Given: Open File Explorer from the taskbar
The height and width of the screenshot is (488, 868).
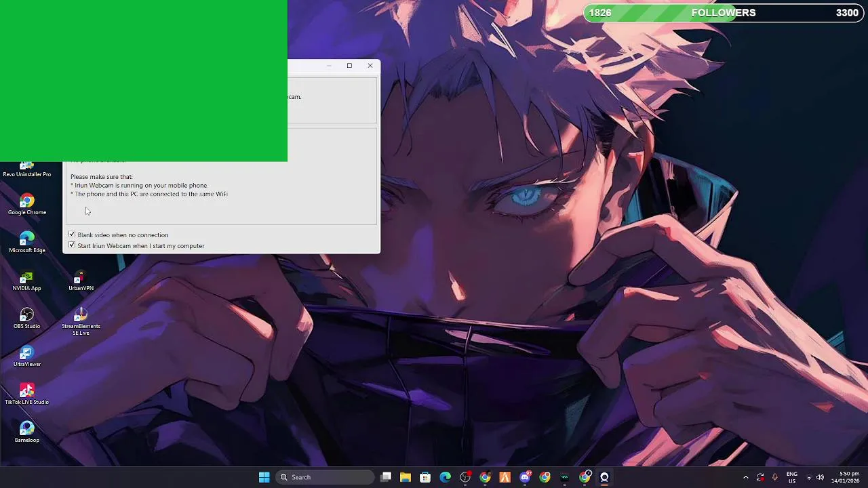Looking at the screenshot, I should pos(405,477).
